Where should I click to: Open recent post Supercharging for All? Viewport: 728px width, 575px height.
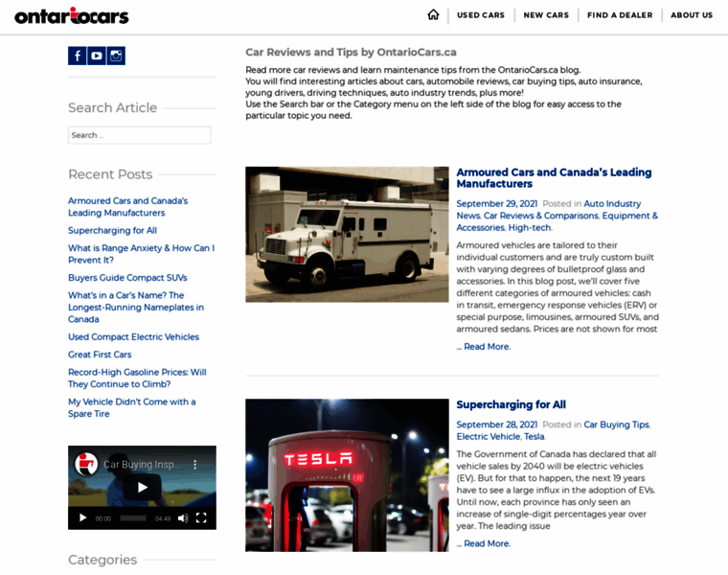click(x=112, y=230)
